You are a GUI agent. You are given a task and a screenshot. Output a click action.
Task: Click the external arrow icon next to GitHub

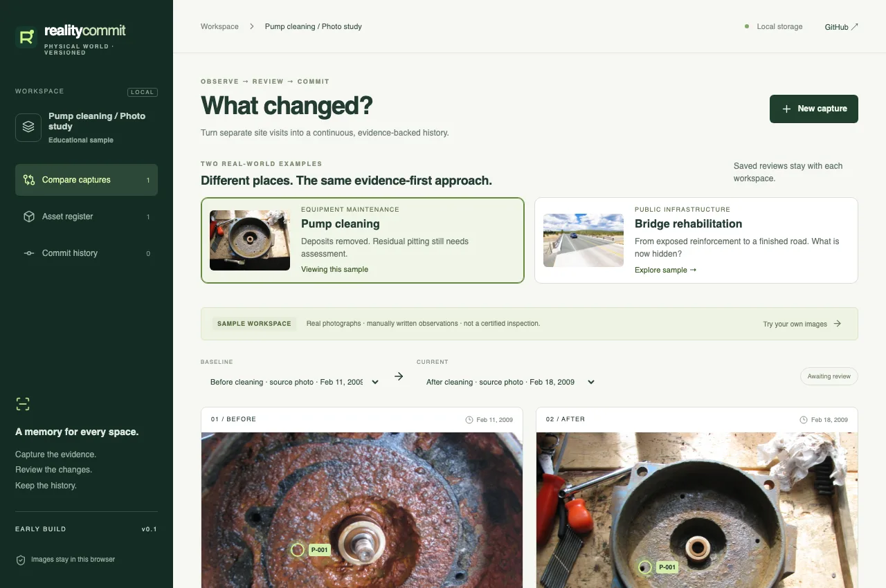(x=855, y=27)
